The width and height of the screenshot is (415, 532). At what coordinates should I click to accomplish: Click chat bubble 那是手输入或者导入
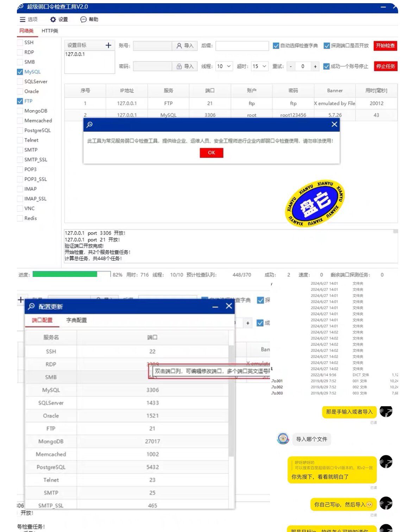[349, 412]
